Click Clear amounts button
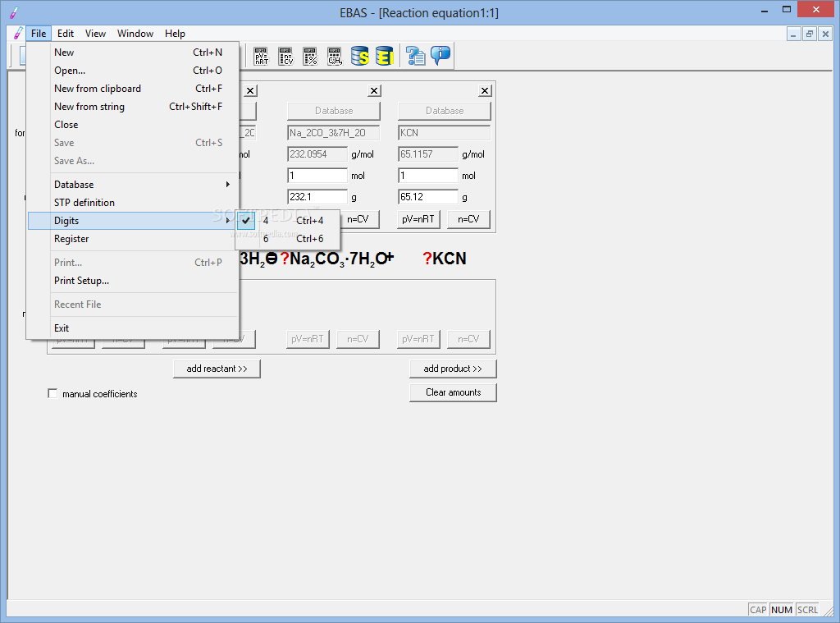The image size is (840, 623). [453, 392]
